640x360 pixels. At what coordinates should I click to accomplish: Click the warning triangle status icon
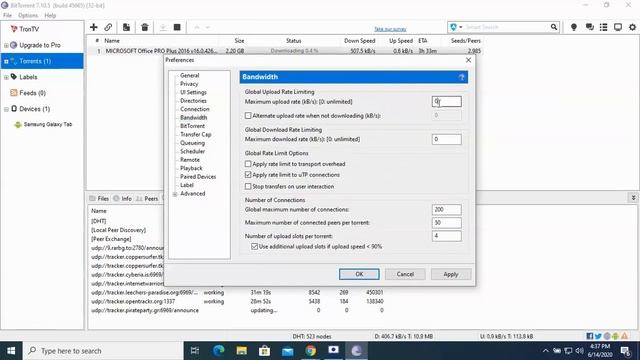(x=624, y=336)
